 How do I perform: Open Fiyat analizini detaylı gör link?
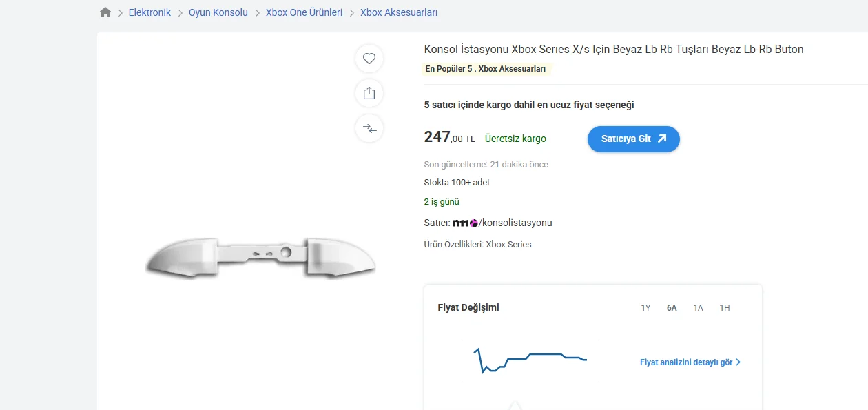686,362
